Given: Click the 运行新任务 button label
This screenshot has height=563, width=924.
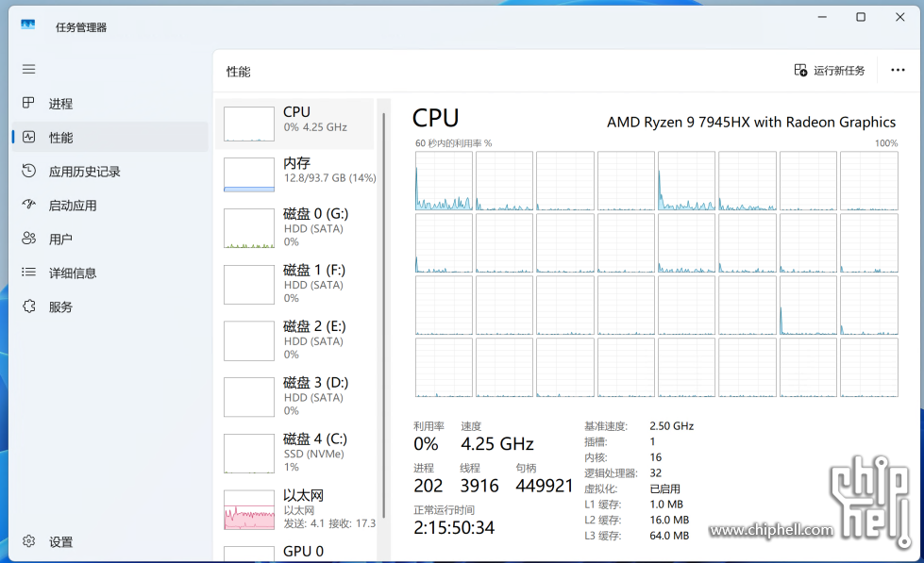Looking at the screenshot, I should 839,71.
